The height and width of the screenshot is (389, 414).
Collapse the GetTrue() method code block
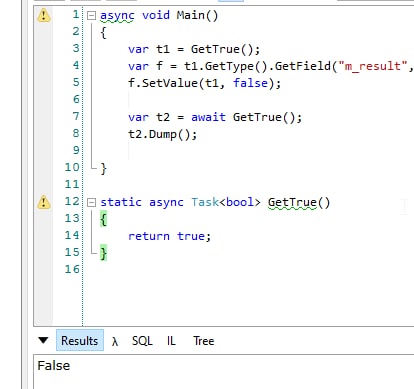91,202
